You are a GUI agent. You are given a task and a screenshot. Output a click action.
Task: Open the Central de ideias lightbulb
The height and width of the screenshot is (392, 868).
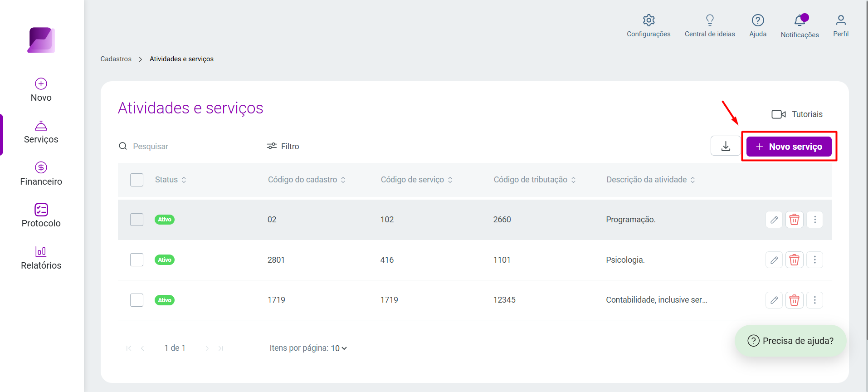point(710,20)
